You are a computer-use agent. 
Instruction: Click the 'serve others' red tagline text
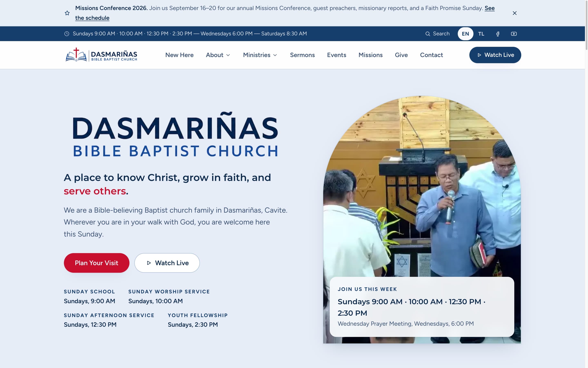pyautogui.click(x=95, y=191)
